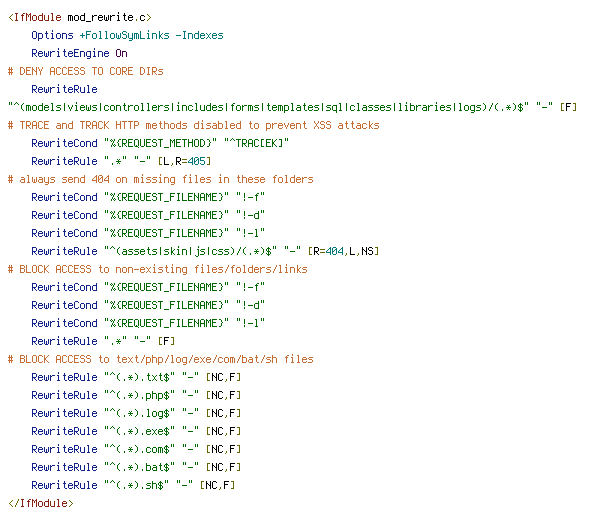Viewport: 600px width, 520px height.
Task: Click the .sh$ RewriteRule line
Action: pyautogui.click(x=133, y=485)
